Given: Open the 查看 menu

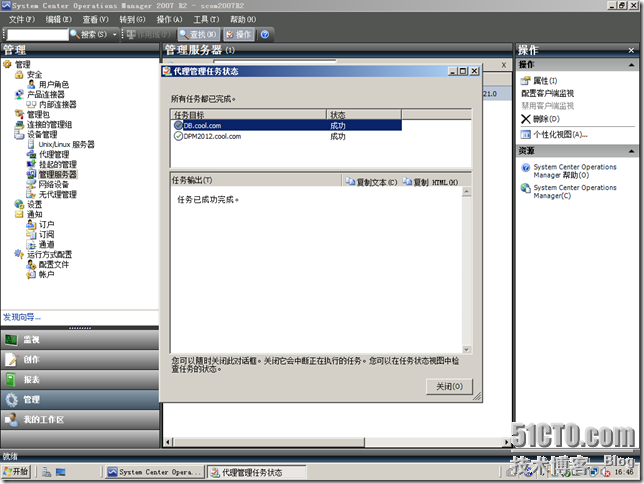Looking at the screenshot, I should click(x=95, y=19).
